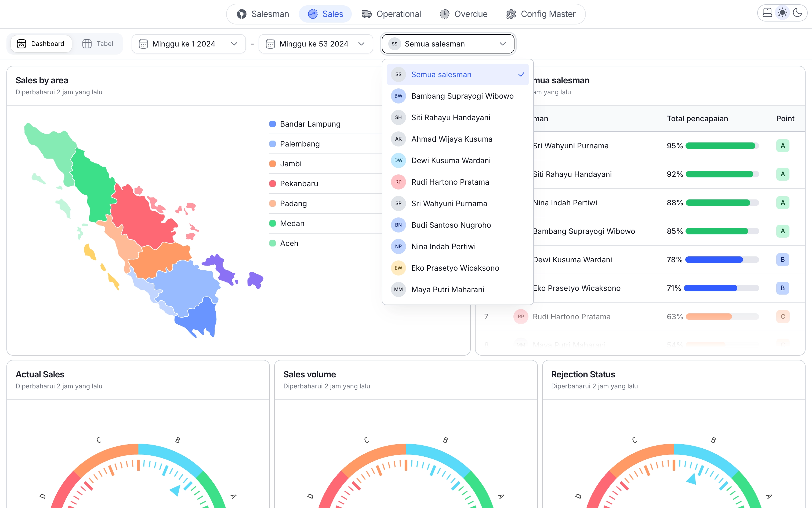This screenshot has width=812, height=508.
Task: Click the B point badge for Eko Prasetyo
Action: [782, 288]
